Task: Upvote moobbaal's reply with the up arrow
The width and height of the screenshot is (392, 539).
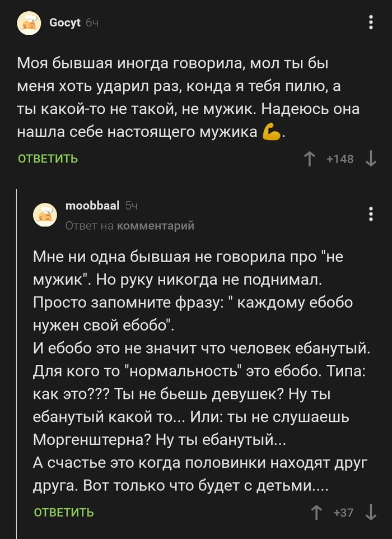Action: coord(316,511)
